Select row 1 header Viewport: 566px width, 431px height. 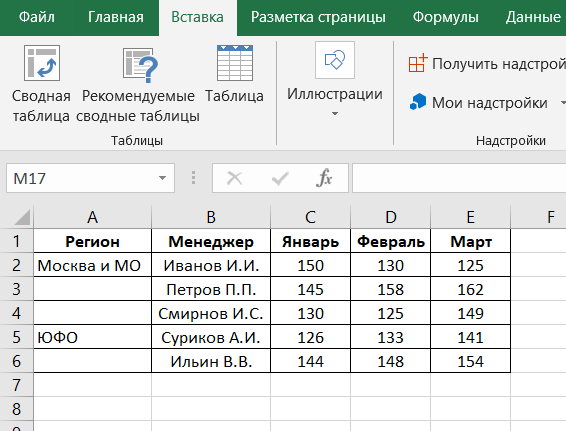tap(17, 241)
